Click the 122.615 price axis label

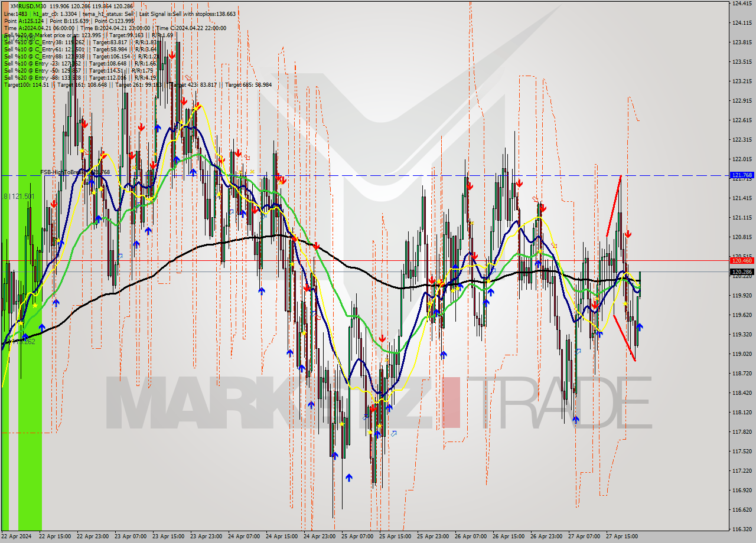(742, 120)
